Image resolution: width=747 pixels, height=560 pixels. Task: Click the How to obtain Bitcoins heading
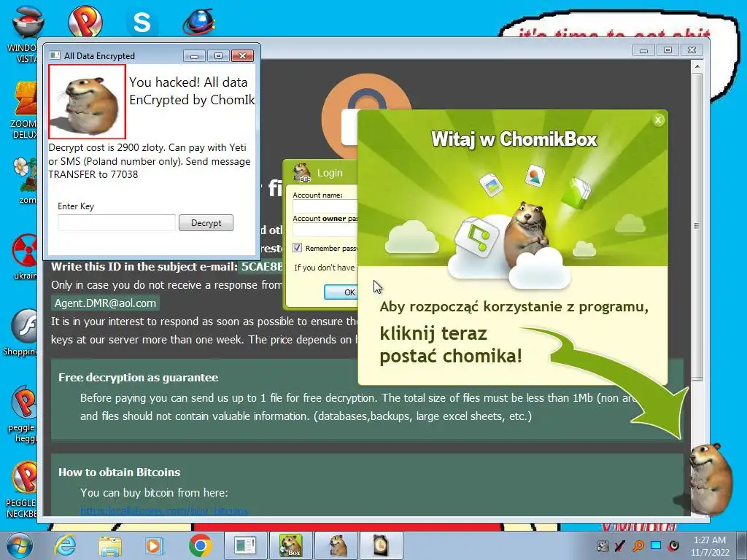tap(119, 472)
